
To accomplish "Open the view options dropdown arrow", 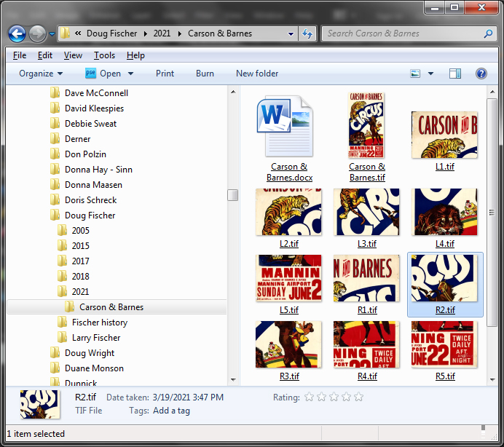I will [x=431, y=74].
